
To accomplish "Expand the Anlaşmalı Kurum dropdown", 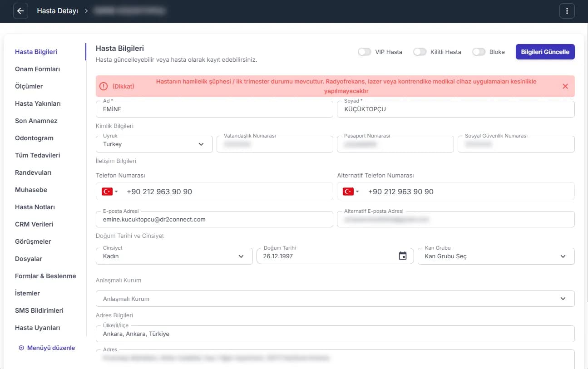I will pos(335,299).
